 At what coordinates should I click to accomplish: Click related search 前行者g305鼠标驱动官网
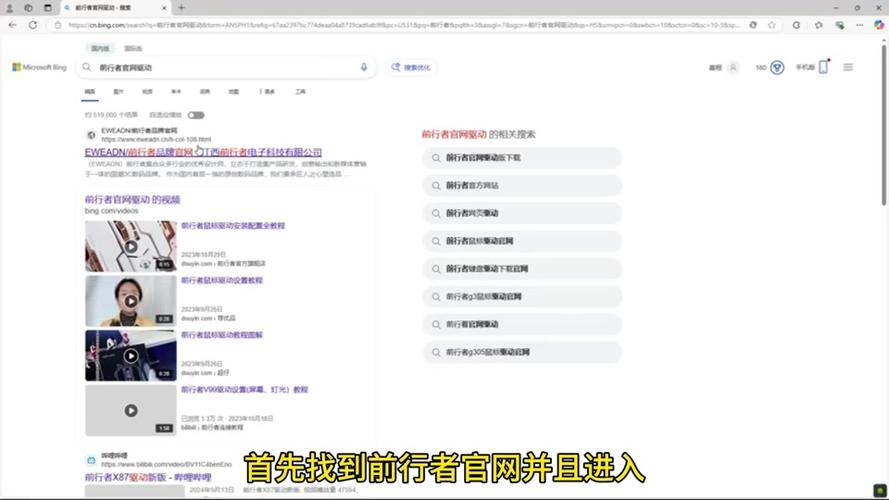[522, 352]
